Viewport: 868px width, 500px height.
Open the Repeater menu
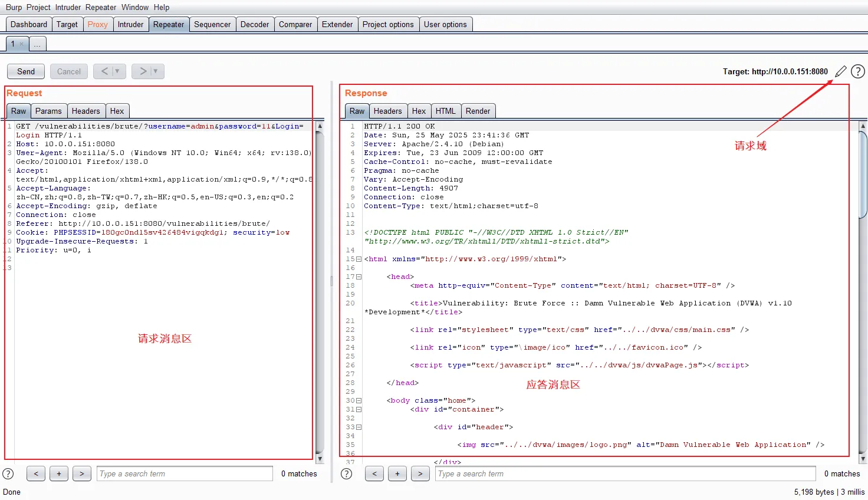click(101, 7)
